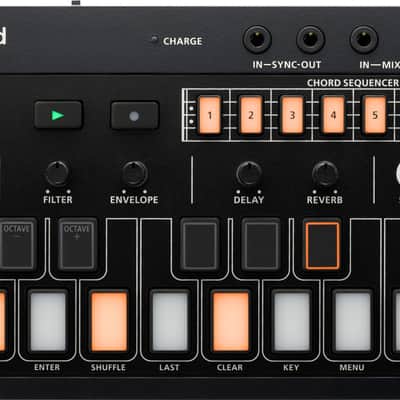Image resolution: width=400 pixels, height=400 pixels.
Task: Click the CHARGE label text
Action: click(183, 41)
